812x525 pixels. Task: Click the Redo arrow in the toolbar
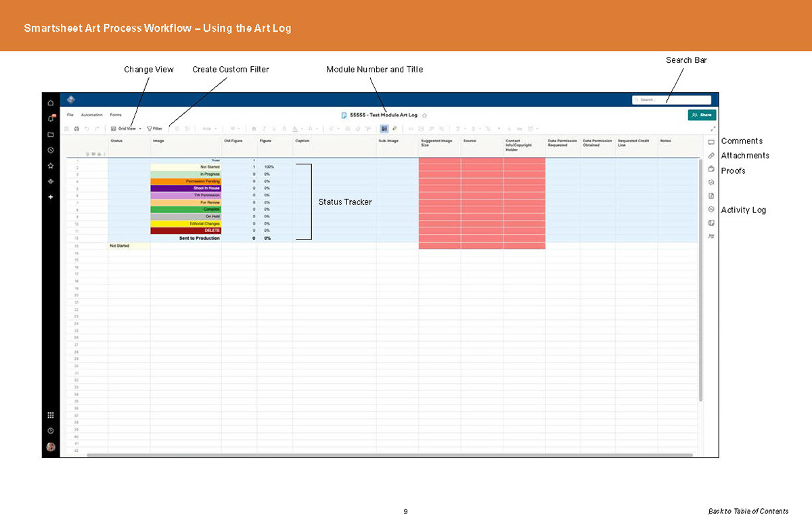pyautogui.click(x=97, y=129)
